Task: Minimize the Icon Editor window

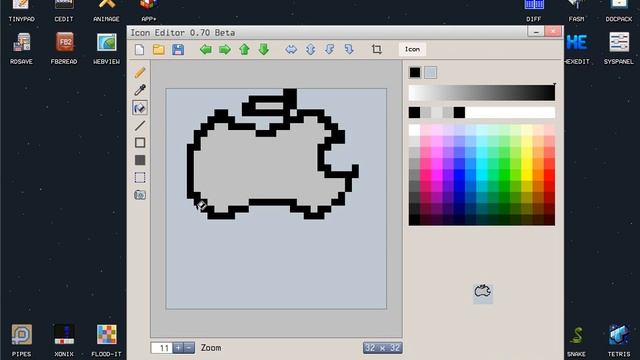Action: coord(536,32)
